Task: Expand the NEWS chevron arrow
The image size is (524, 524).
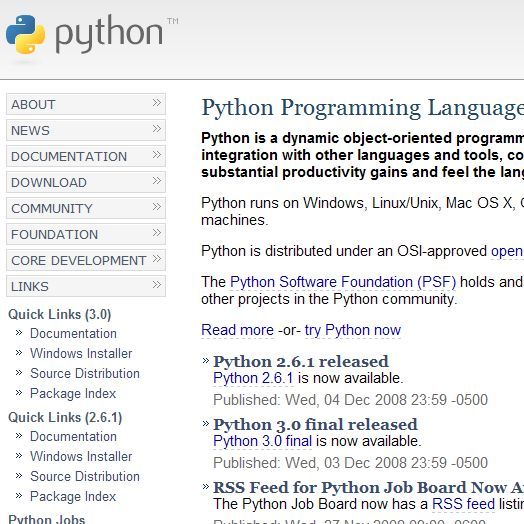Action: coord(157,129)
